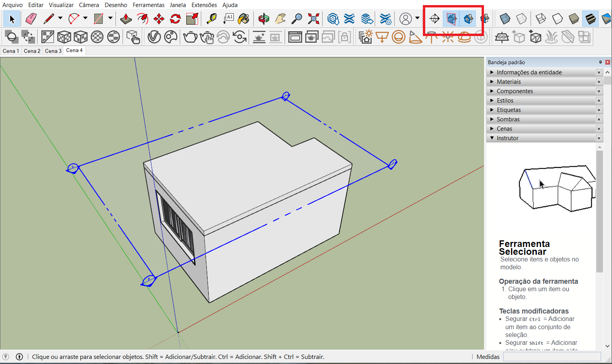Create a V-Ray sphere light
The image size is (612, 364).
coord(399,37)
